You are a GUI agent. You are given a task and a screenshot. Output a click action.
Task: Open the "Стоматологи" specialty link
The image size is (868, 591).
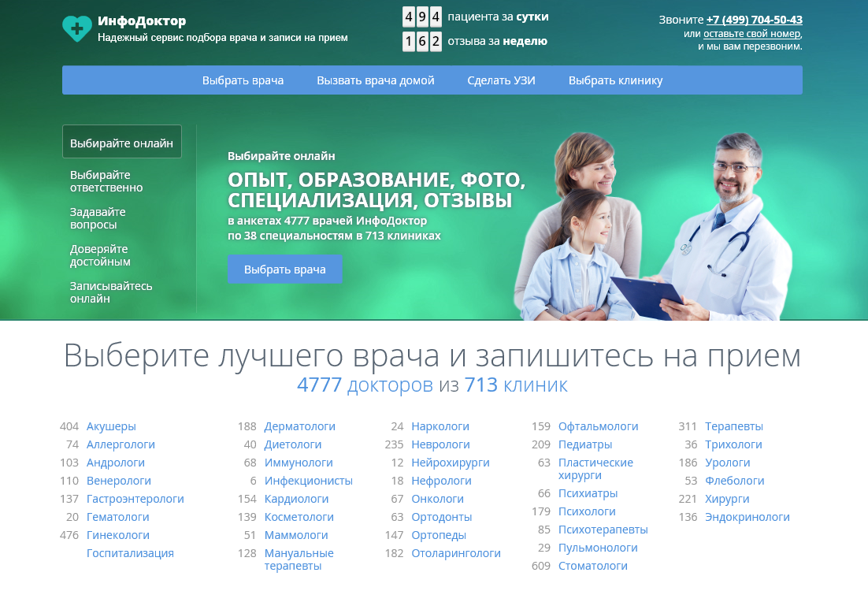coord(592,566)
